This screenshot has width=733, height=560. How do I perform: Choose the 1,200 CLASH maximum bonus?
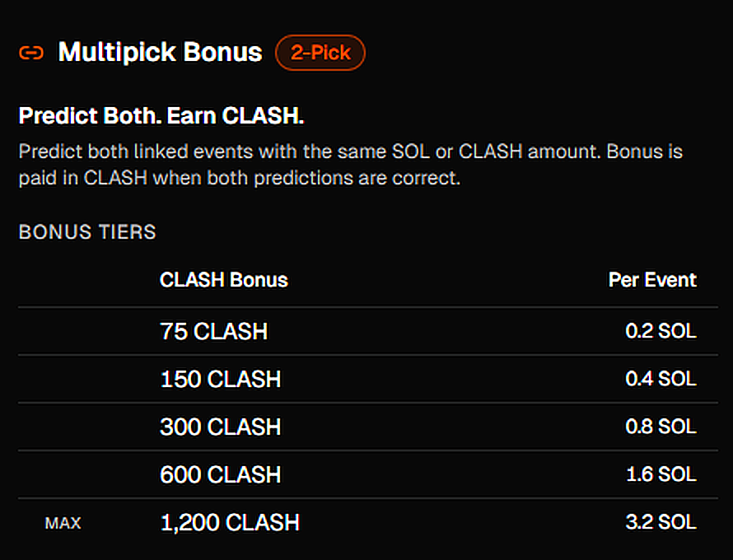click(x=230, y=522)
